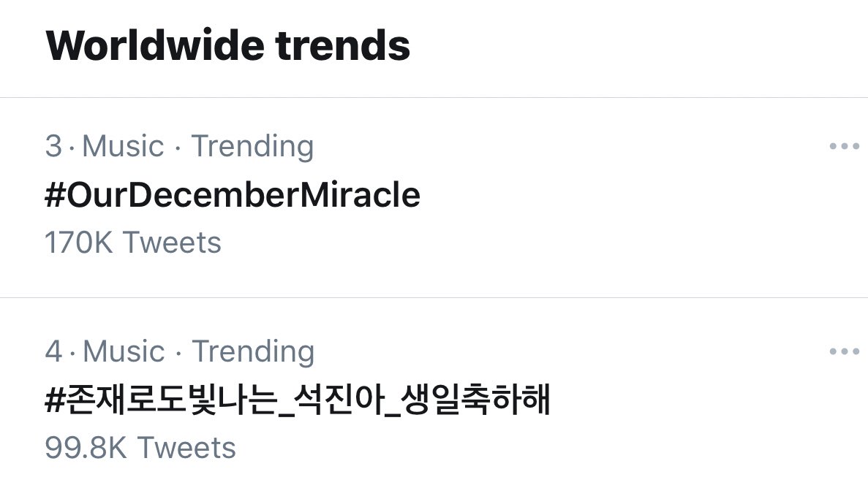Screen dimensions: 868x488
Task: Click the 170K Tweets count
Action: click(x=133, y=243)
